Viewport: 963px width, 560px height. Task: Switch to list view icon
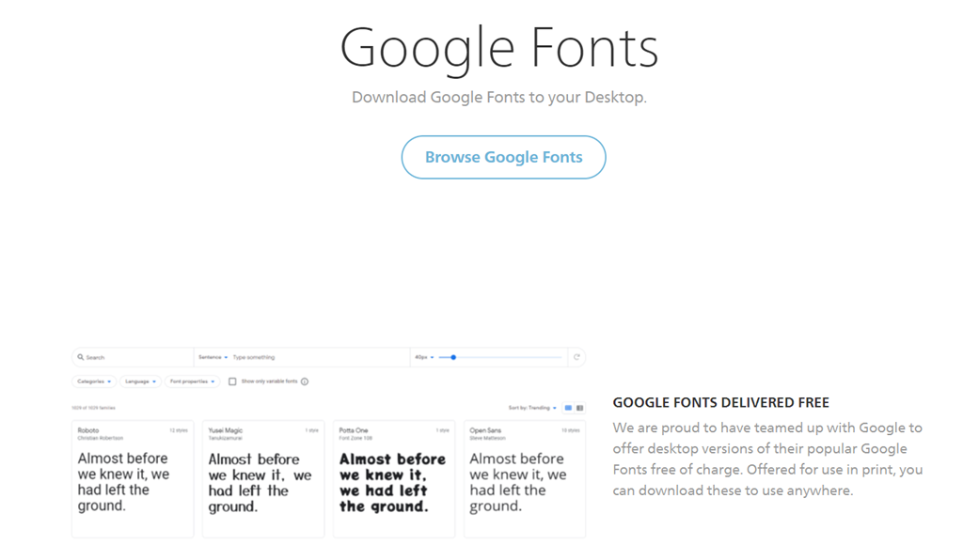pos(579,408)
